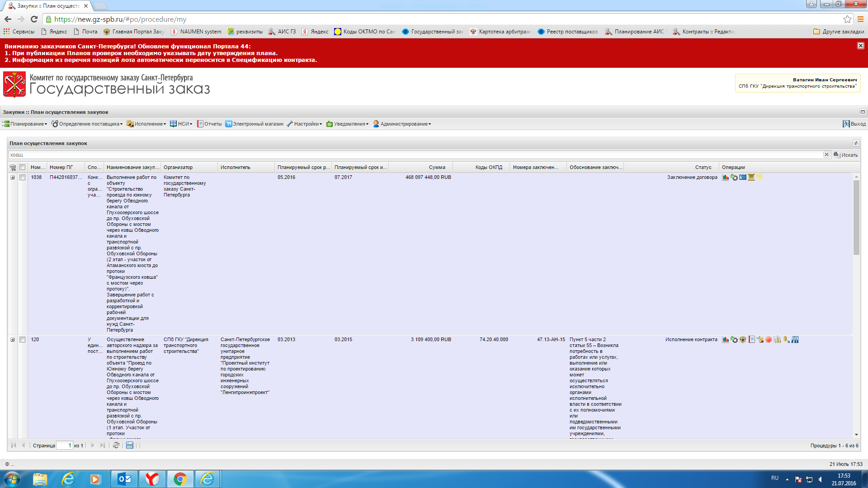Refresh the grid using the paging toolbar icon
Screen dimensions: 868x488
pyautogui.click(x=116, y=446)
